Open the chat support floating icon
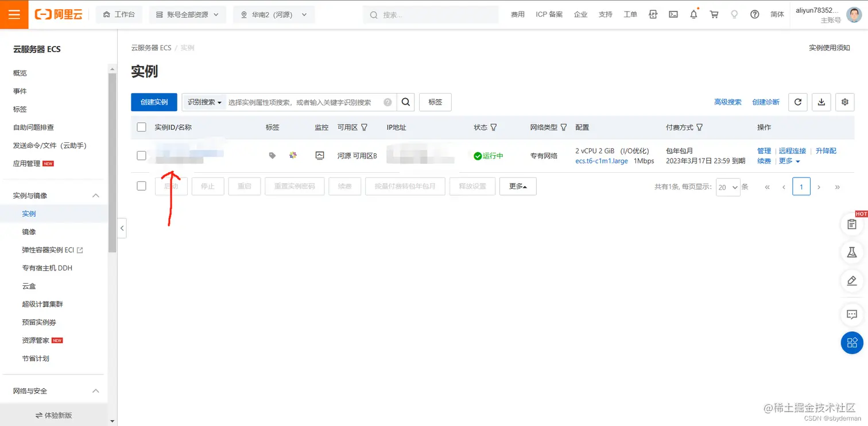This screenshot has width=868, height=426. (852, 315)
